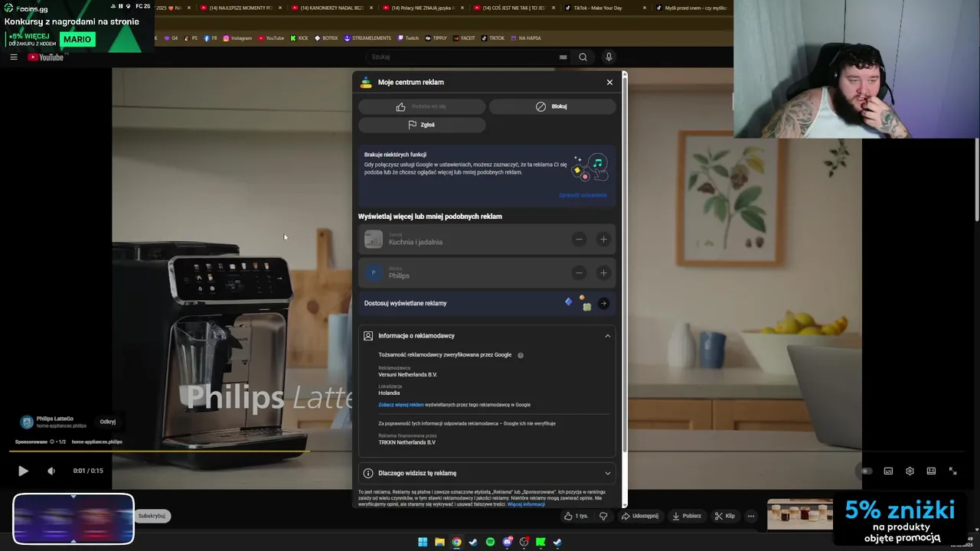Open Instagram bookmark

coord(237,38)
